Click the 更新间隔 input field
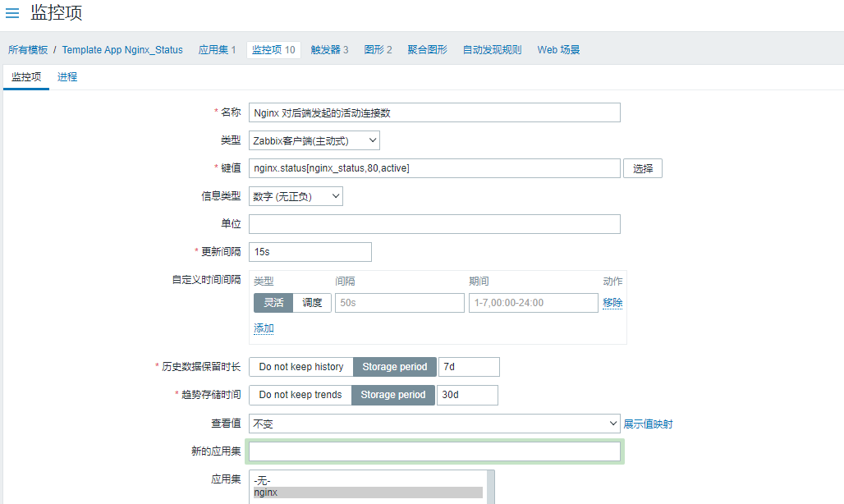This screenshot has height=504, width=844. click(310, 252)
